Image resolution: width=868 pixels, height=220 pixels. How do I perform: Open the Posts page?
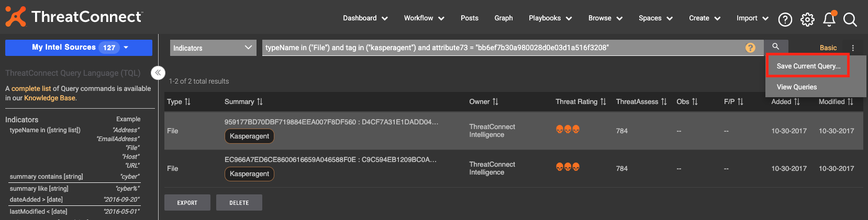pos(470,18)
